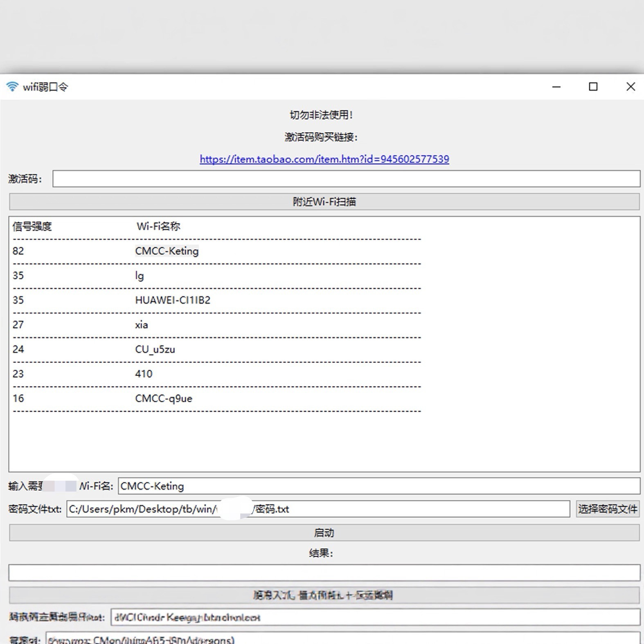Click the 激活码购买链接 label
This screenshot has width=644, height=644.
[x=322, y=137]
